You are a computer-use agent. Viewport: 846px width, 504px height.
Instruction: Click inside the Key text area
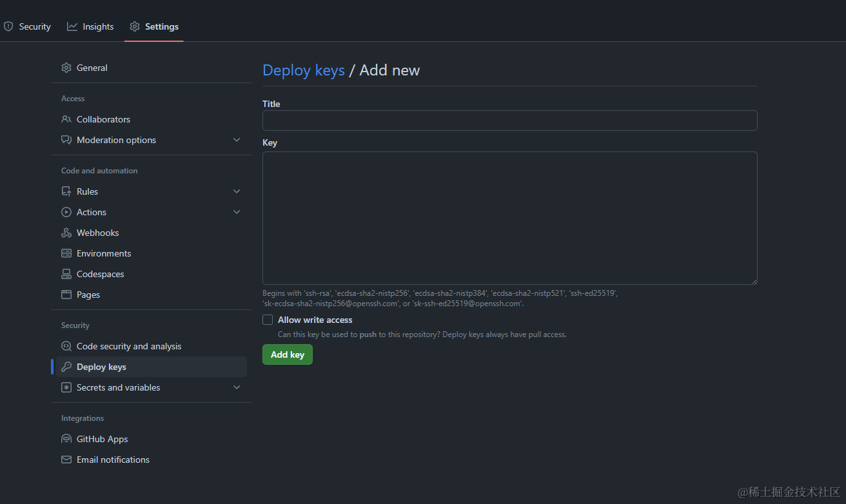510,218
